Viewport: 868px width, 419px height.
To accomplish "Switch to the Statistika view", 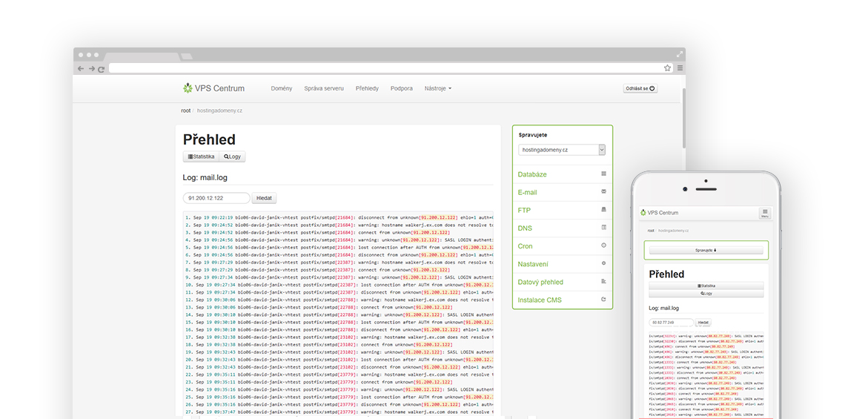I will click(201, 156).
